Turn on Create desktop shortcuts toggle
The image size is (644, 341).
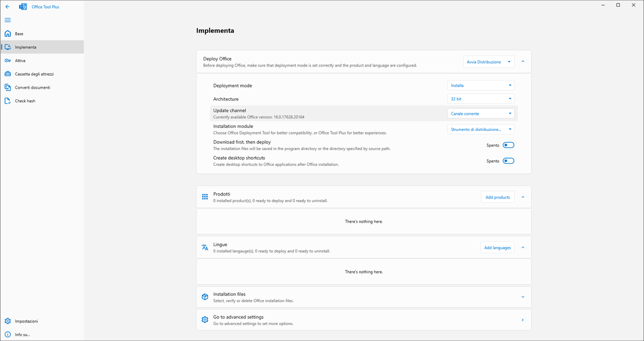pos(508,161)
